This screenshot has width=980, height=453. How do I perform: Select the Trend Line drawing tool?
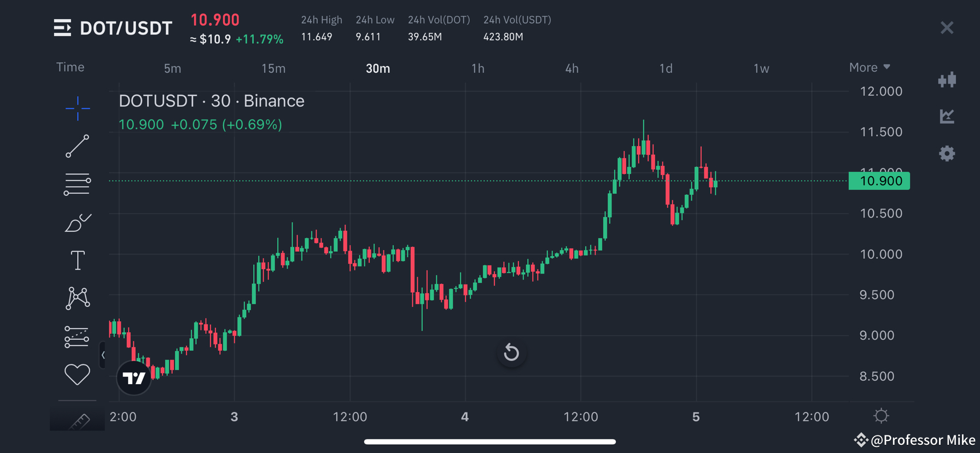point(77,147)
